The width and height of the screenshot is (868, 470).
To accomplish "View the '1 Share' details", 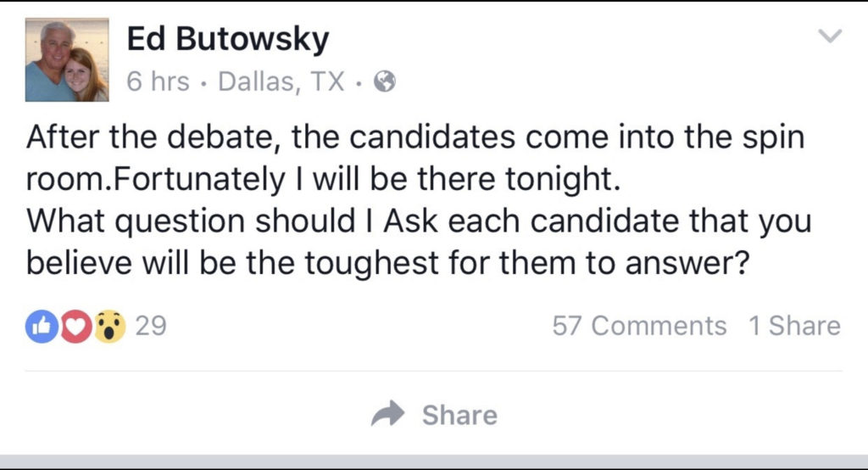I will [794, 326].
